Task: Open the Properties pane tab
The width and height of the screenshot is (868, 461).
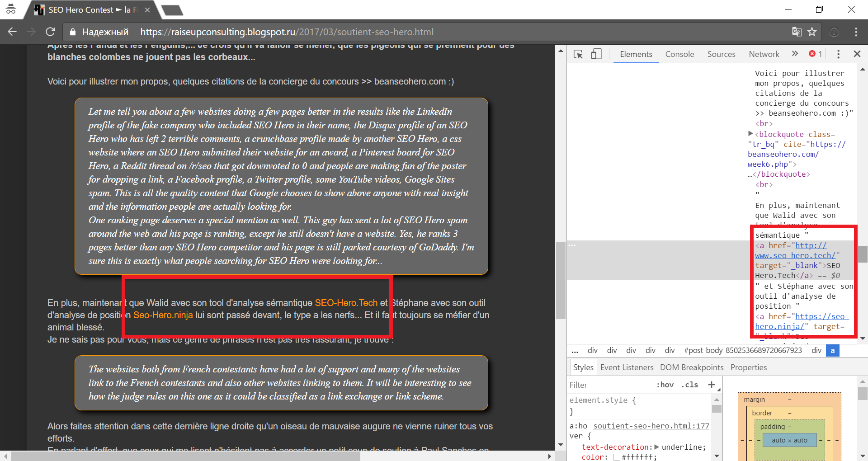Action: tap(749, 367)
